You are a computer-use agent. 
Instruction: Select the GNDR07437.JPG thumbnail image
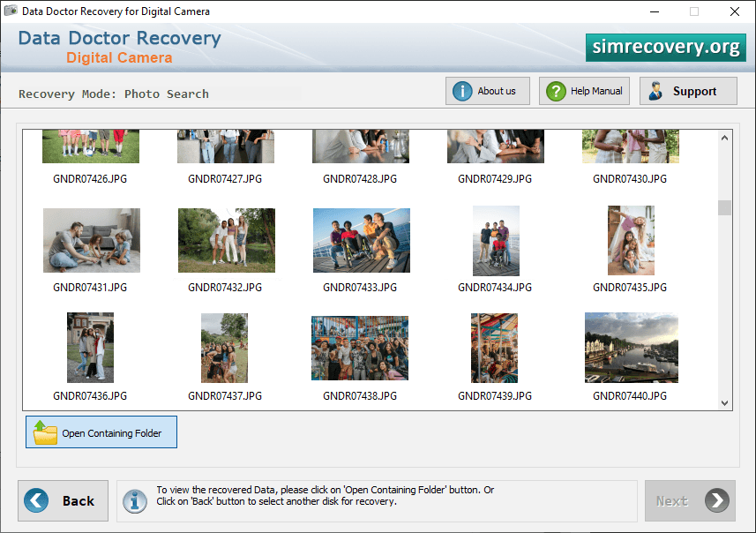[224, 348]
